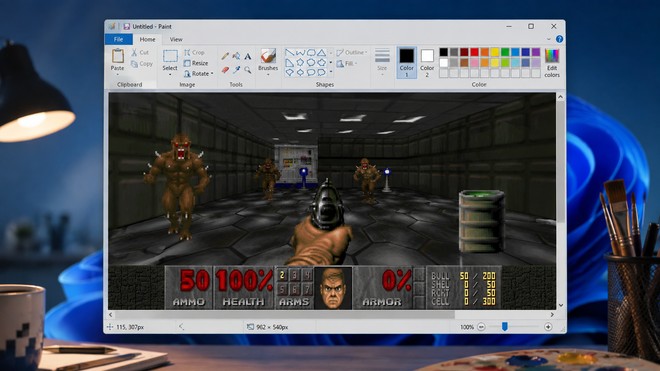Pick the red swatch in the palette
Screen dimensions: 660x371
[474, 52]
